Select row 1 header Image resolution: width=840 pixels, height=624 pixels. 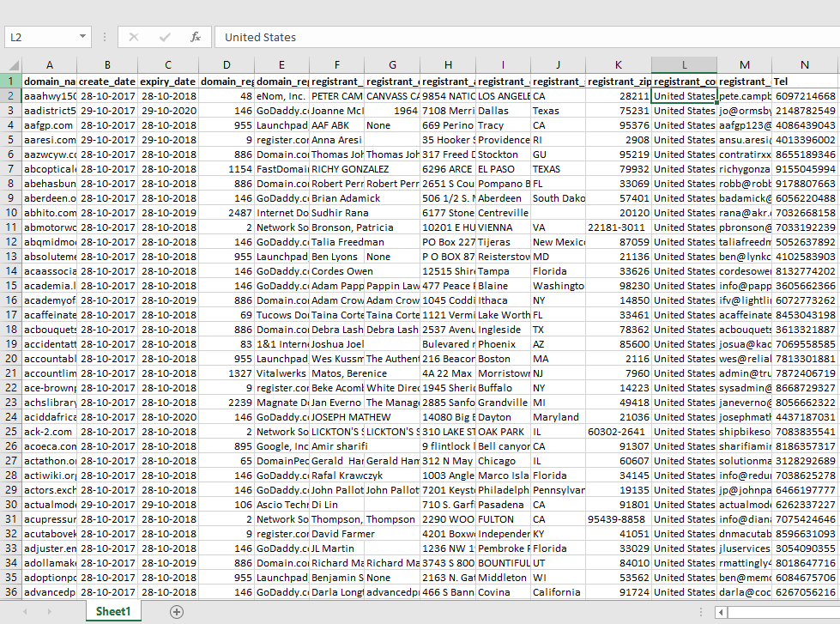(10, 82)
